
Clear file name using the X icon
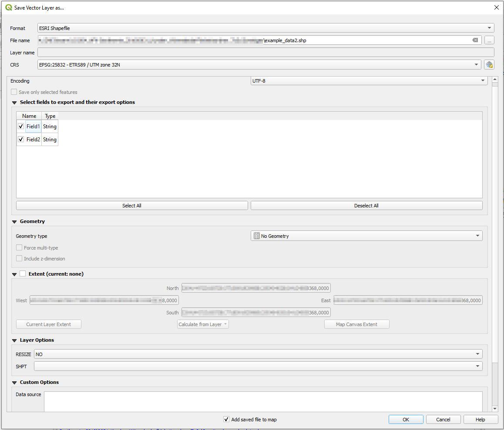click(x=475, y=40)
